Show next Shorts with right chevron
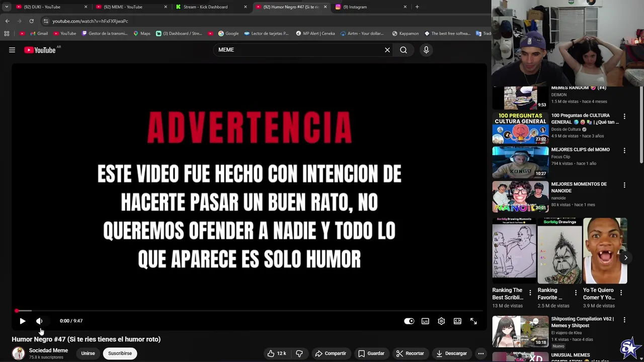Image resolution: width=644 pixels, height=362 pixels. [625, 258]
